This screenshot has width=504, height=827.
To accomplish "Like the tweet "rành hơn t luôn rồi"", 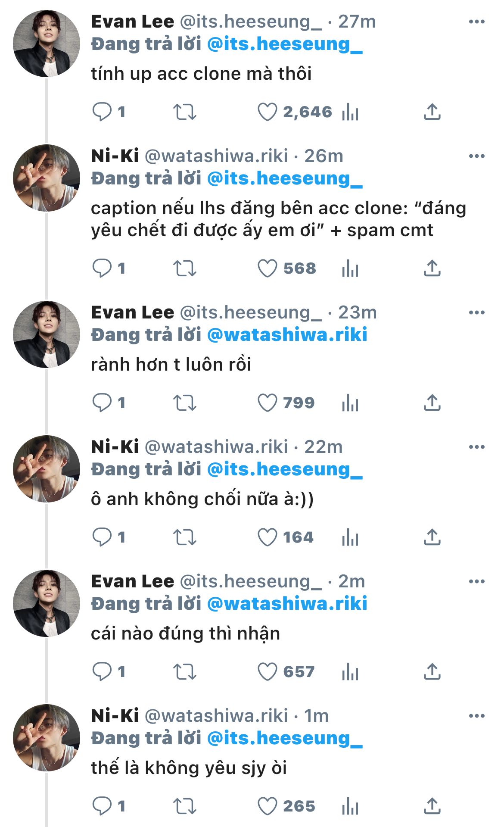I will tap(267, 403).
